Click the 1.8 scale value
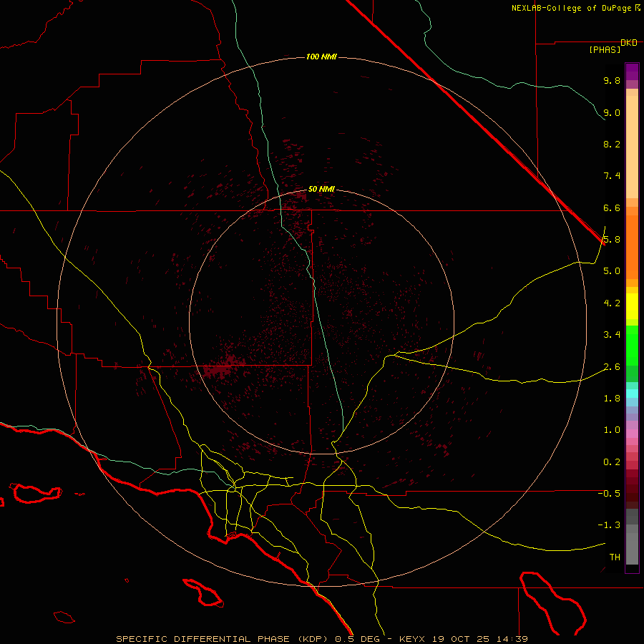Viewport: 644px width, 644px height. (612, 399)
